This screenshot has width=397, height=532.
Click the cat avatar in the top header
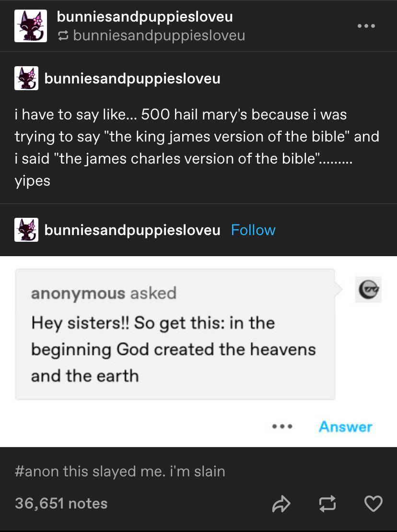click(x=30, y=24)
